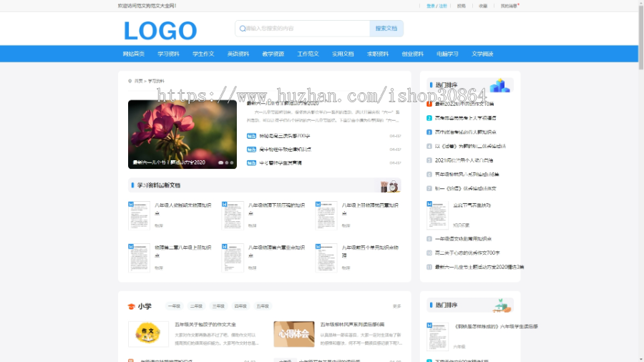Image resolution: width=644 pixels, height=362 pixels.
Task: Open the 八年级上册物理第四章 document thumbnail
Action: pyautogui.click(x=326, y=215)
